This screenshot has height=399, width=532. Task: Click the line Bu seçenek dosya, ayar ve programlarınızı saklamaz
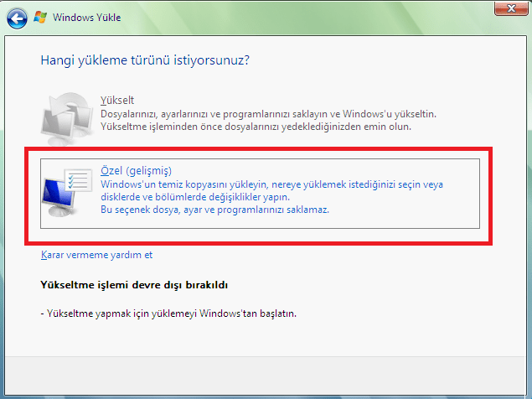[214, 210]
